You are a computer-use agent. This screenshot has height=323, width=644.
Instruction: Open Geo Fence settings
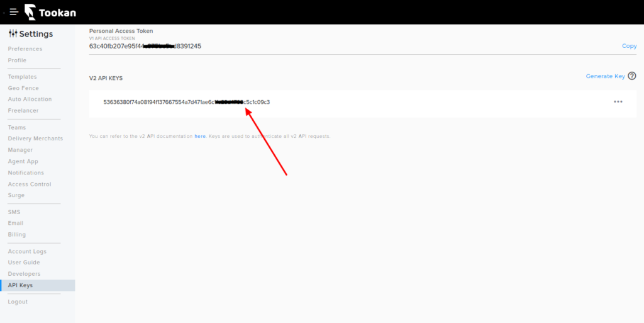tap(23, 88)
